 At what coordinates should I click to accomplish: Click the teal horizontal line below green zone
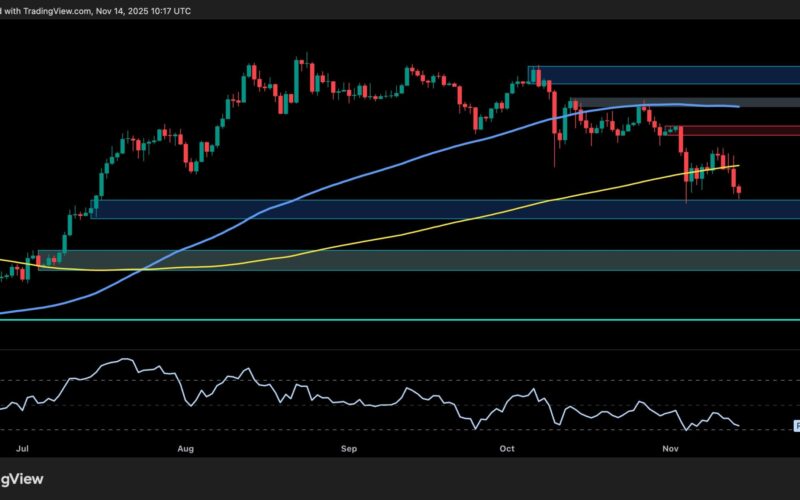pyautogui.click(x=400, y=320)
